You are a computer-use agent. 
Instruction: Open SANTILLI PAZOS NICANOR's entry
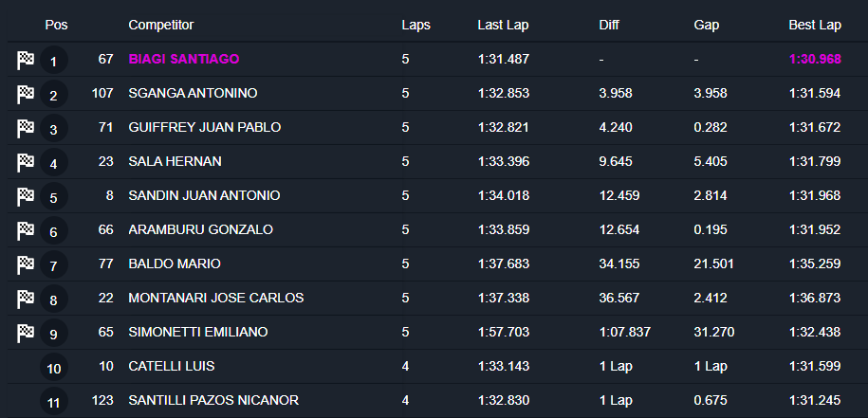[x=213, y=400]
